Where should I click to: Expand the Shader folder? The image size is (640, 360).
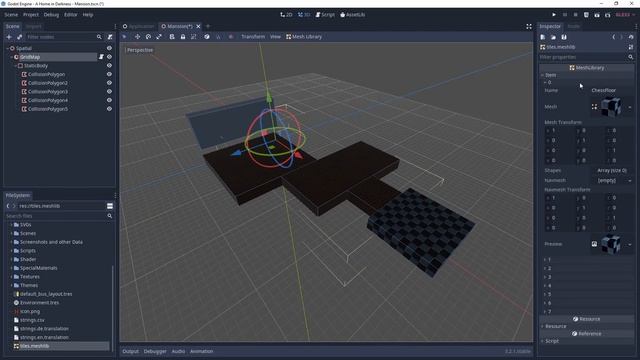[x=11, y=260]
